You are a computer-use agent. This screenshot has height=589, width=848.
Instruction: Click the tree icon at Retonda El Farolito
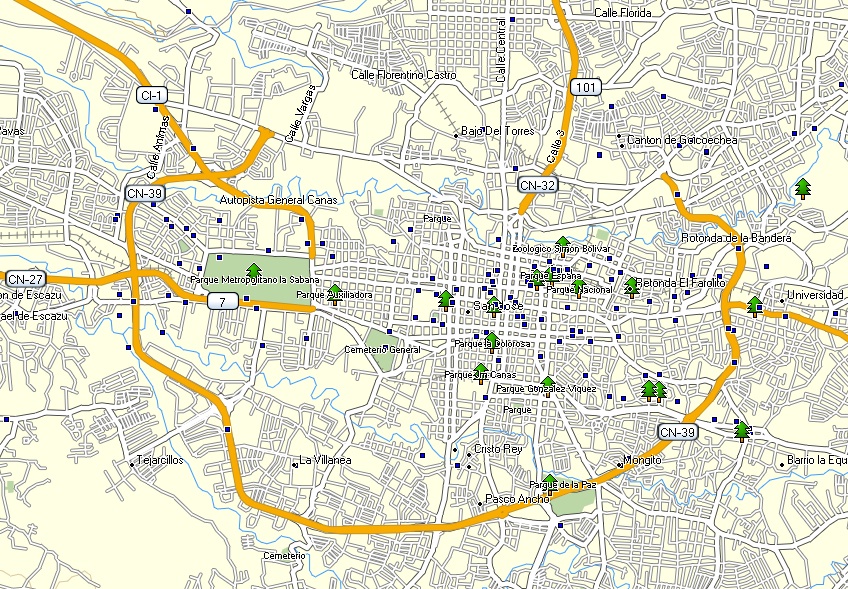tap(632, 284)
